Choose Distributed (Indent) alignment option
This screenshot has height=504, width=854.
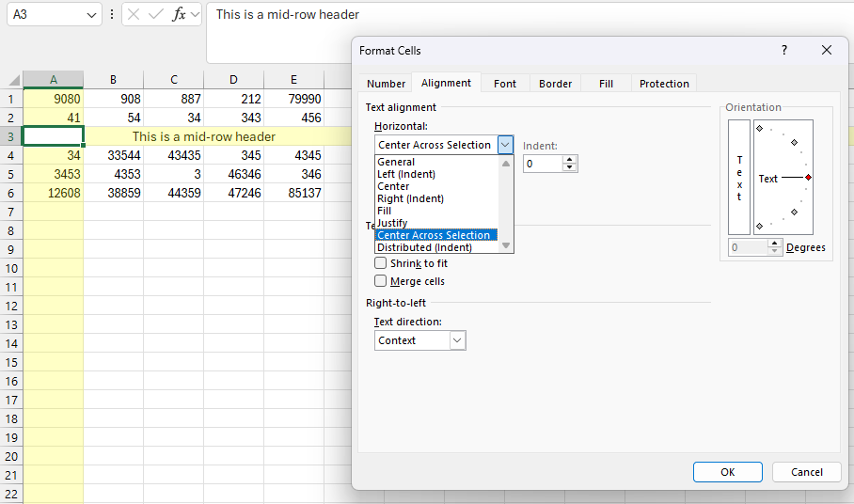click(436, 247)
